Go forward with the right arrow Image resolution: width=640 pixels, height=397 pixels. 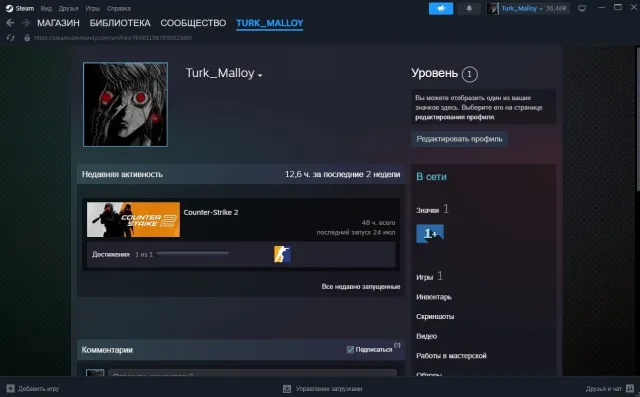tap(26, 23)
